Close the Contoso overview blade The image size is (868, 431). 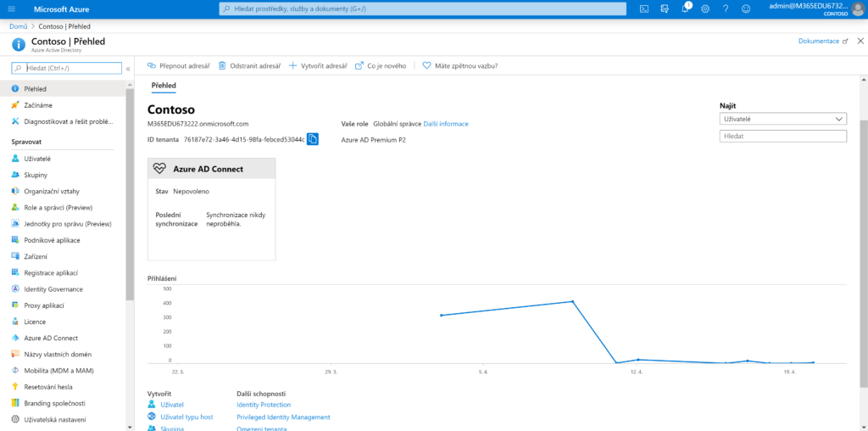860,41
